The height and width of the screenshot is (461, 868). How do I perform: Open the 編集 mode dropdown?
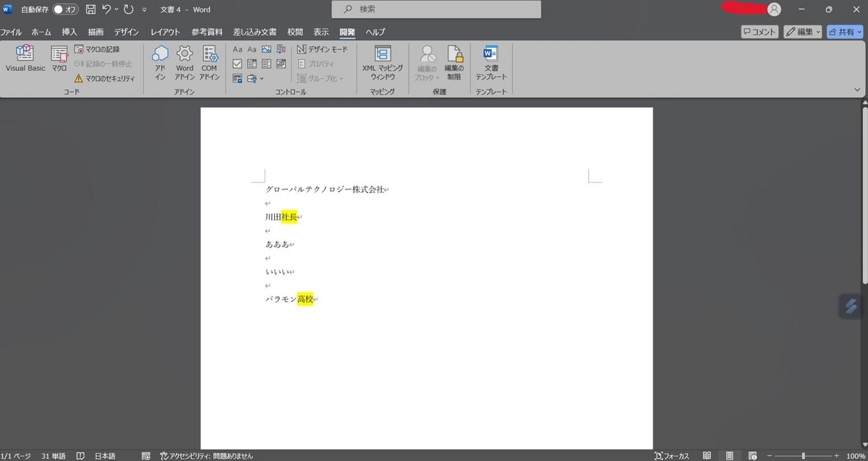coord(803,32)
